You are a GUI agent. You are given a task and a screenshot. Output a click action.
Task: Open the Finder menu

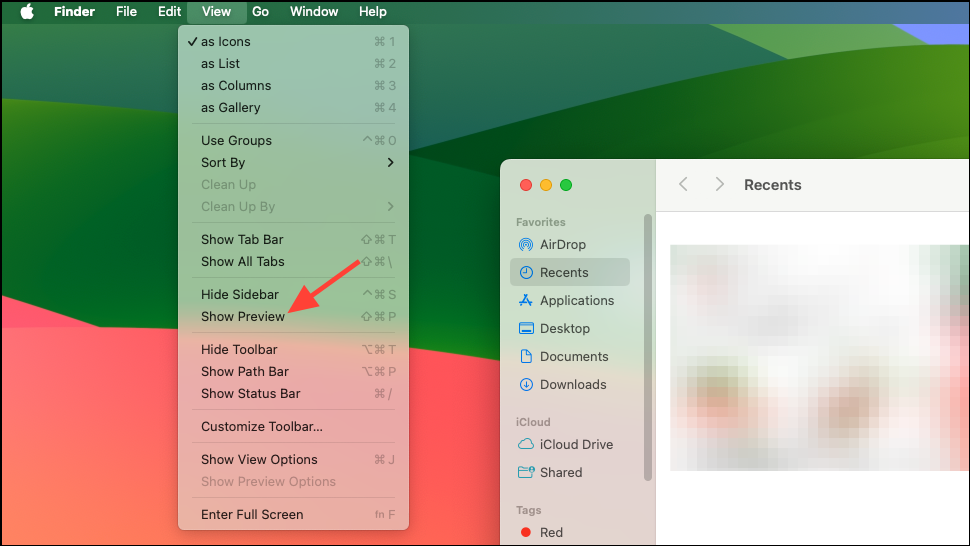74,12
